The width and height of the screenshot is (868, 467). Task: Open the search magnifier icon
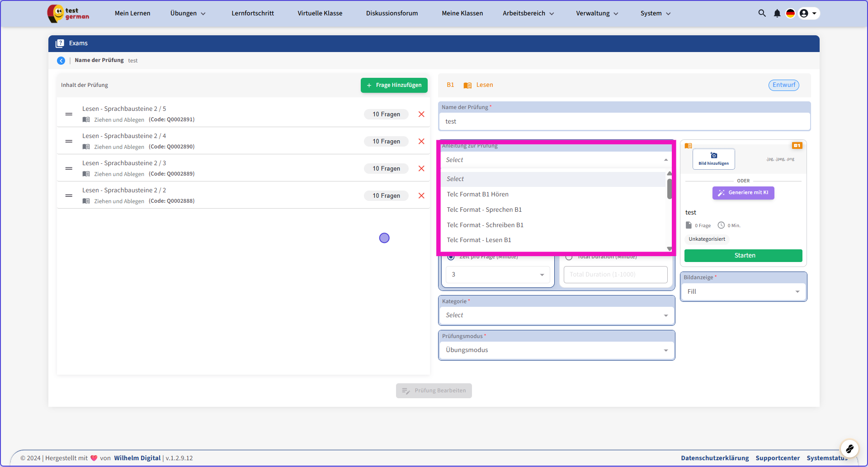point(762,13)
